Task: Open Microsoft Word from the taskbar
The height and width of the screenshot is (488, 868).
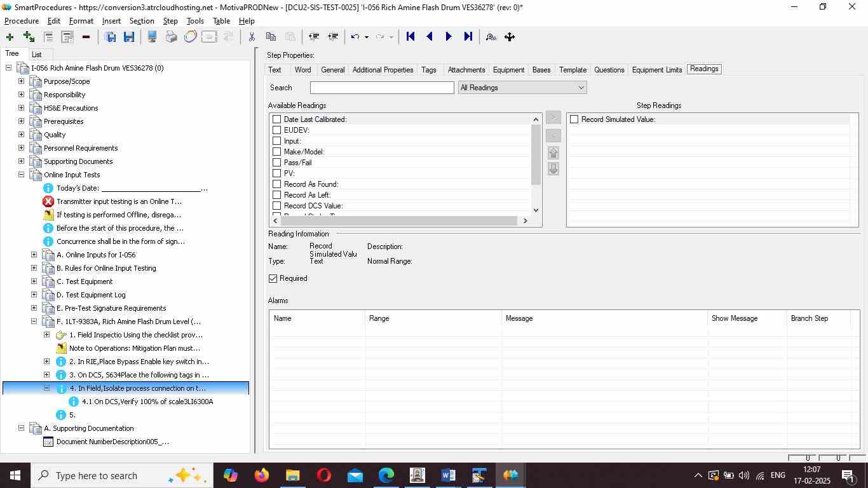Action: pos(448,475)
